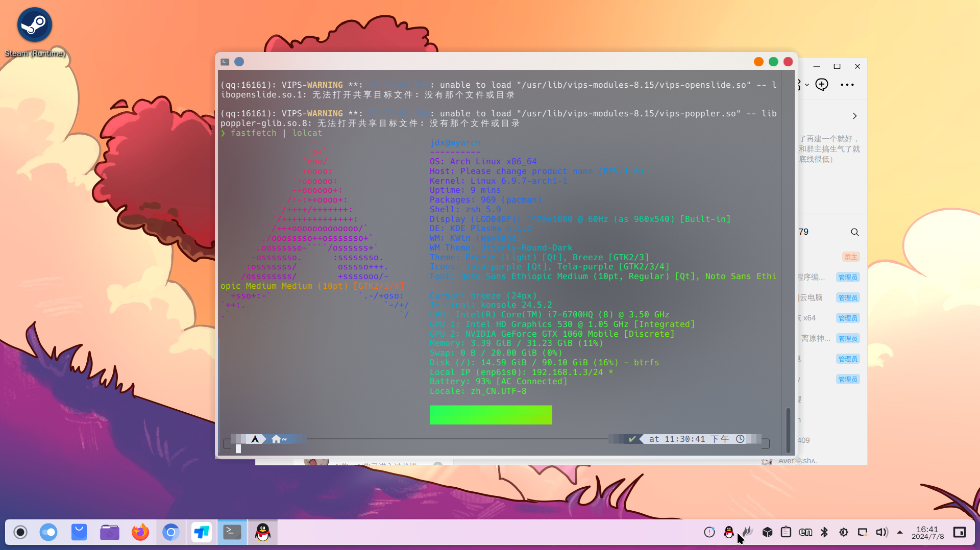The height and width of the screenshot is (550, 980).
Task: Click the blue circle button in Konsole title bar
Action: (x=239, y=62)
